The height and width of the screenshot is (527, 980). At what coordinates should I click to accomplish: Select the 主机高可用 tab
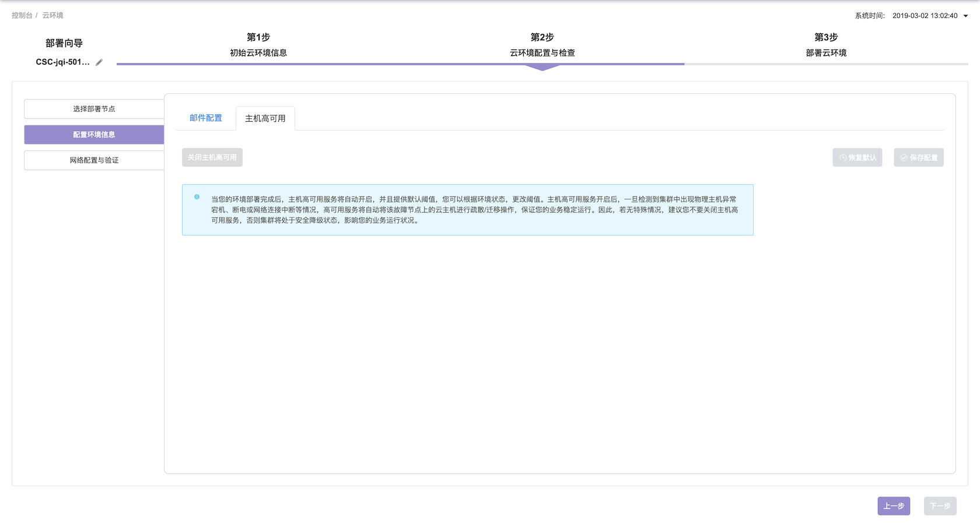coord(265,119)
